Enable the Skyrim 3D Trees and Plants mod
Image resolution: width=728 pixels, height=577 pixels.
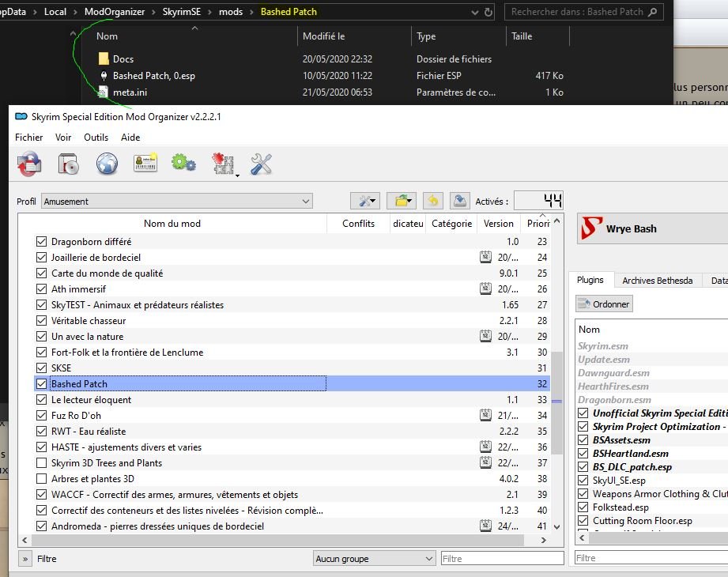[41, 463]
